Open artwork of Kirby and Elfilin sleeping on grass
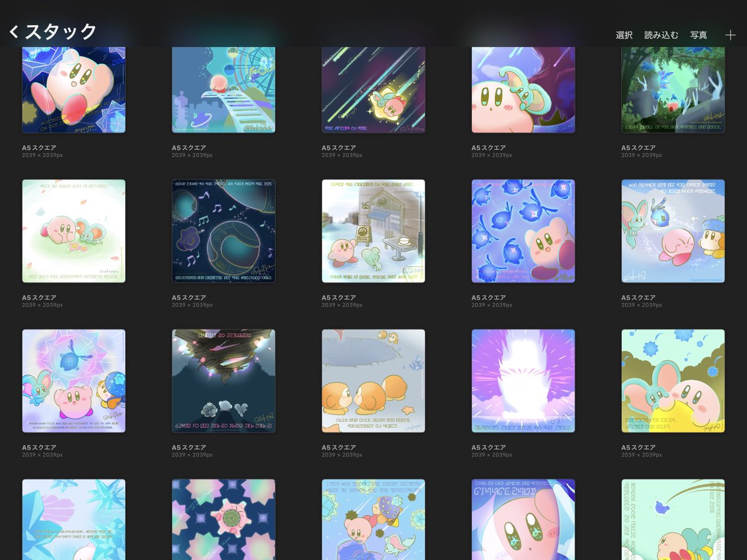Screen dimensions: 747x560 pos(73,231)
